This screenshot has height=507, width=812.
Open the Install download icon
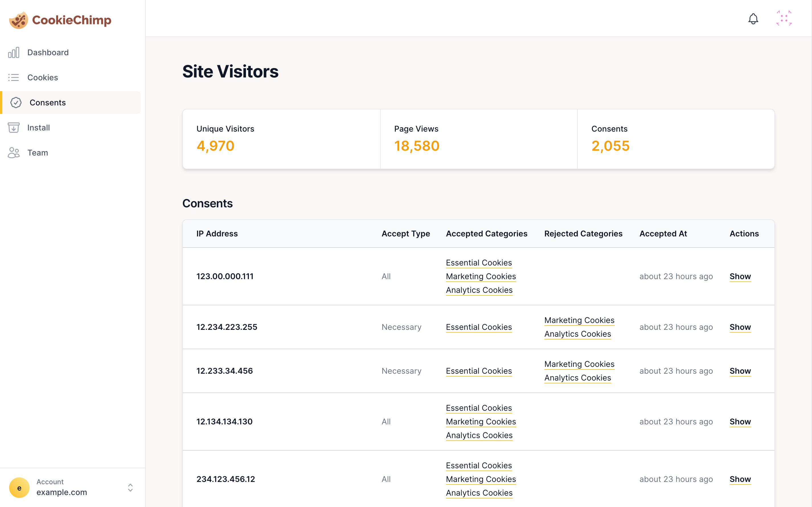14,128
